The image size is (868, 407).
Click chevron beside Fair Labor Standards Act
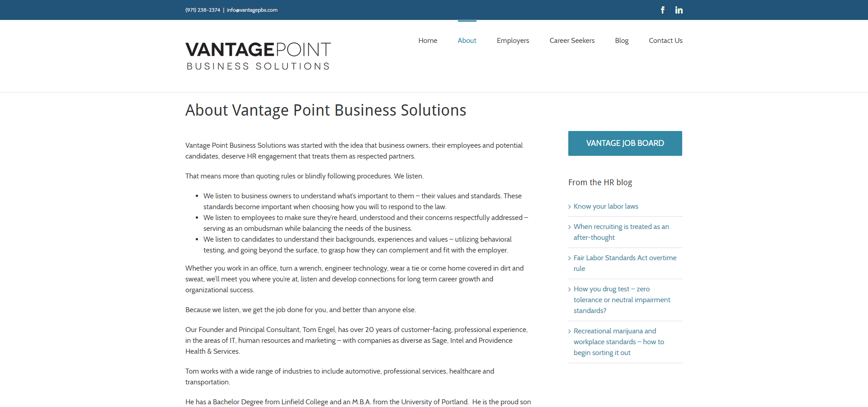coord(570,258)
